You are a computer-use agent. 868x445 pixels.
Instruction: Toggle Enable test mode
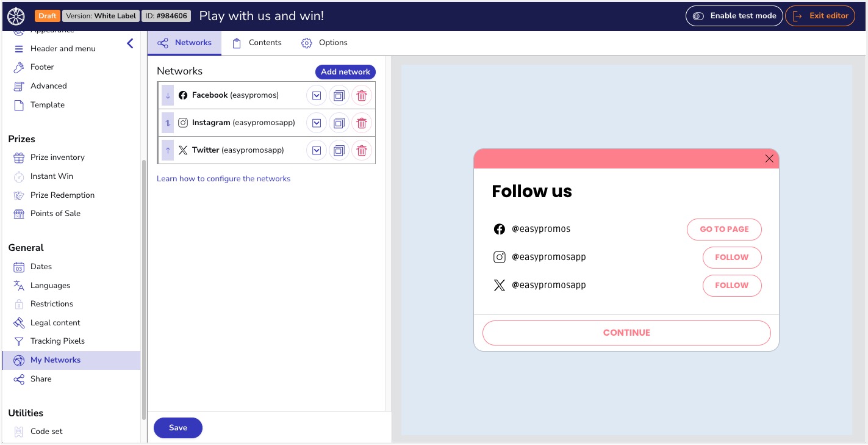pyautogui.click(x=734, y=16)
